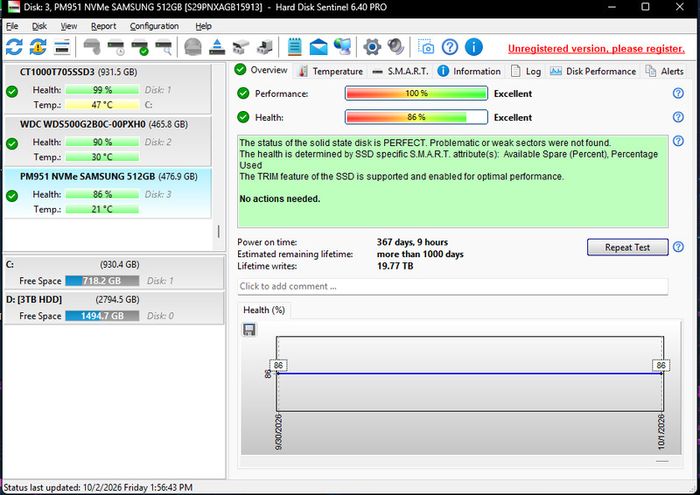
Task: Click the green status description text box
Action: click(x=453, y=181)
